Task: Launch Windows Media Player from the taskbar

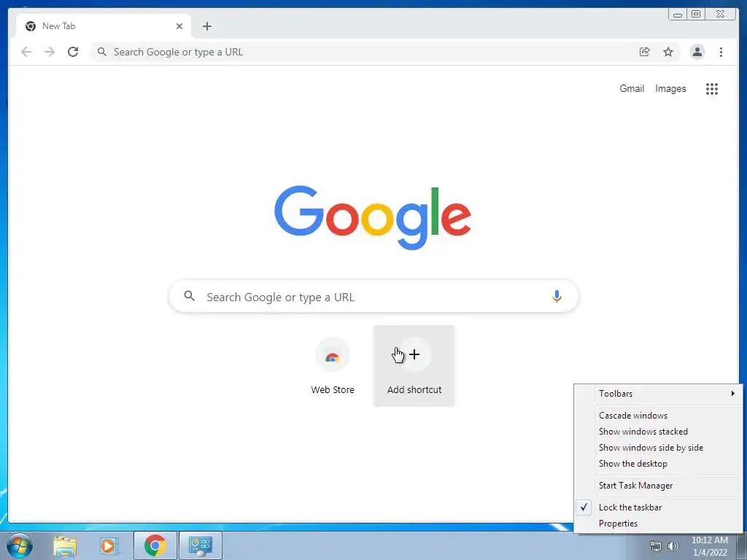Action: [x=109, y=545]
